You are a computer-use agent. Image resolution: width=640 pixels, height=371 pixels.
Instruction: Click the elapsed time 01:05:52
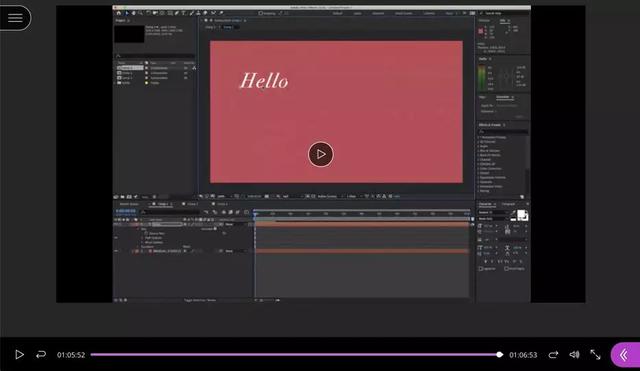[71, 355]
